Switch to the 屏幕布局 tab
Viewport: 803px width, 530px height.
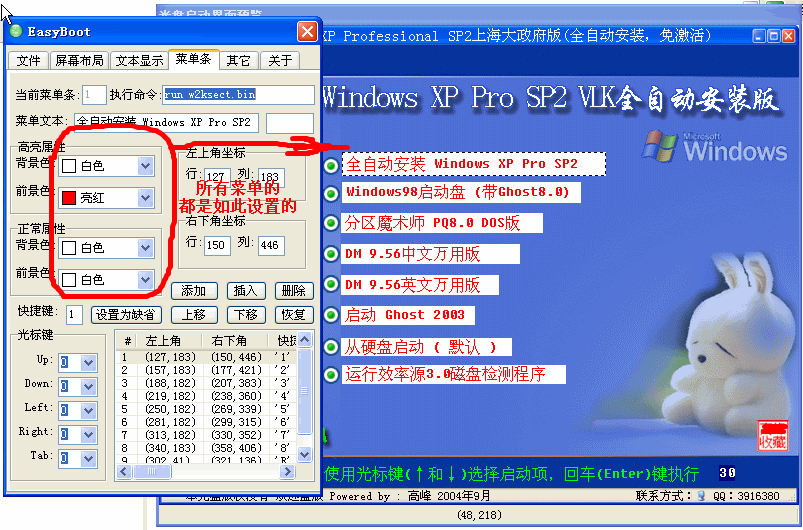(x=79, y=60)
